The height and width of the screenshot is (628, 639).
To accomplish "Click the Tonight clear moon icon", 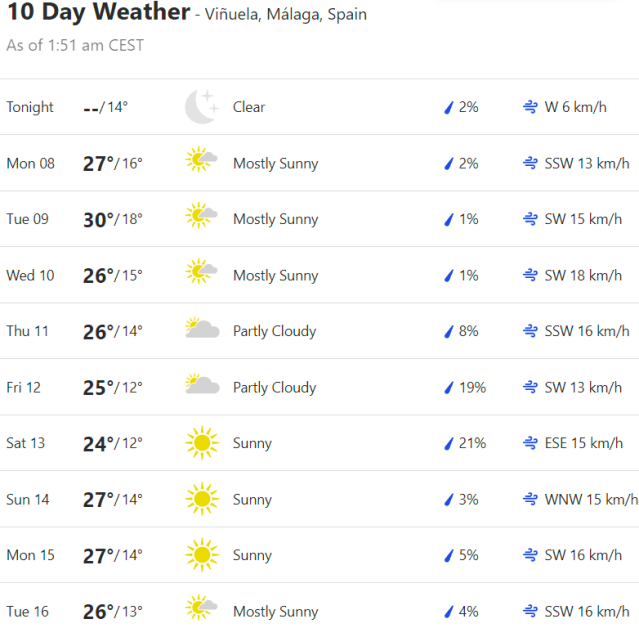I will point(201,107).
